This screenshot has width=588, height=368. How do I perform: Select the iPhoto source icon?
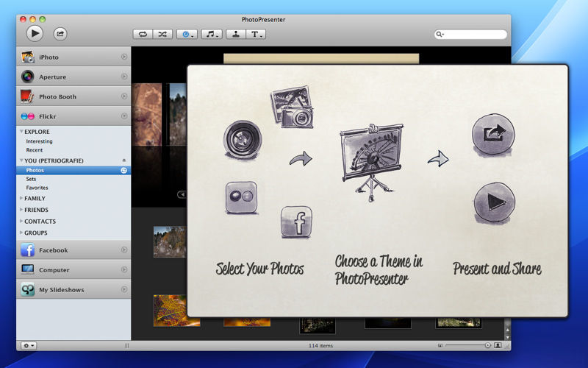(28, 57)
